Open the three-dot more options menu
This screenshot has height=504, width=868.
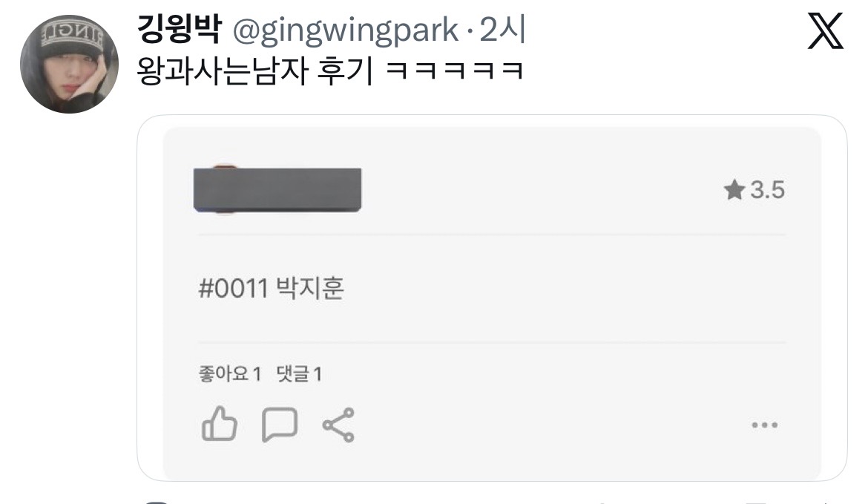pos(764,425)
